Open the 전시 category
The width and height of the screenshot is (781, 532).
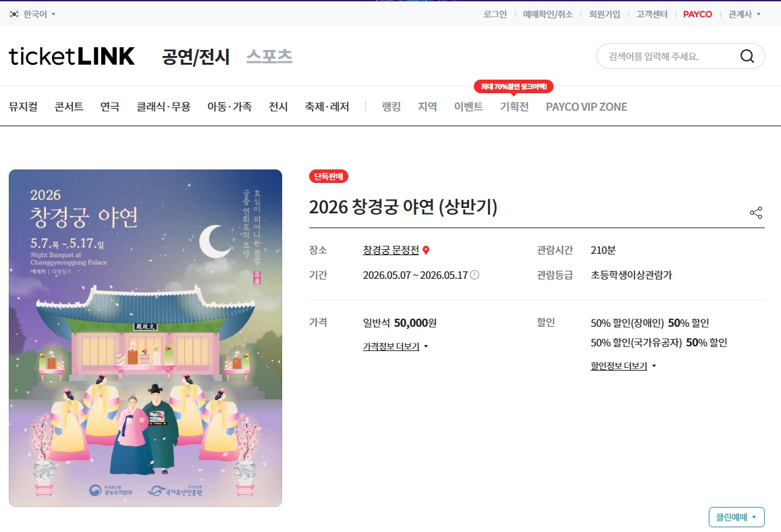pos(278,107)
